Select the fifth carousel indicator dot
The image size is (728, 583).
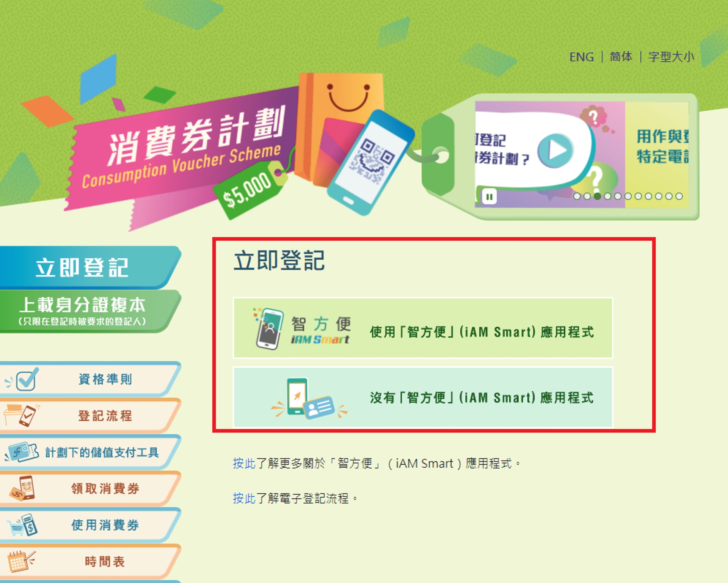[618, 196]
